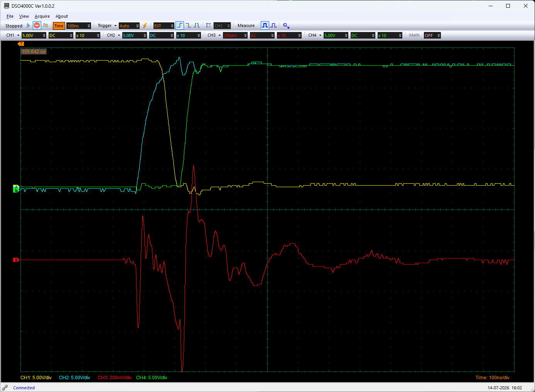Screen dimensions: 535x392
Task: Open the 100ns timebase dropdown
Action: point(79,26)
